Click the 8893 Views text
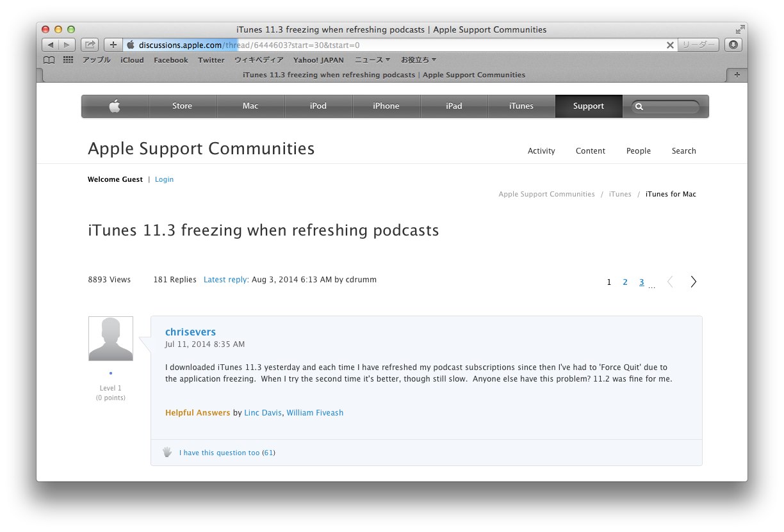Viewport: 784px width, 532px height. [x=109, y=280]
